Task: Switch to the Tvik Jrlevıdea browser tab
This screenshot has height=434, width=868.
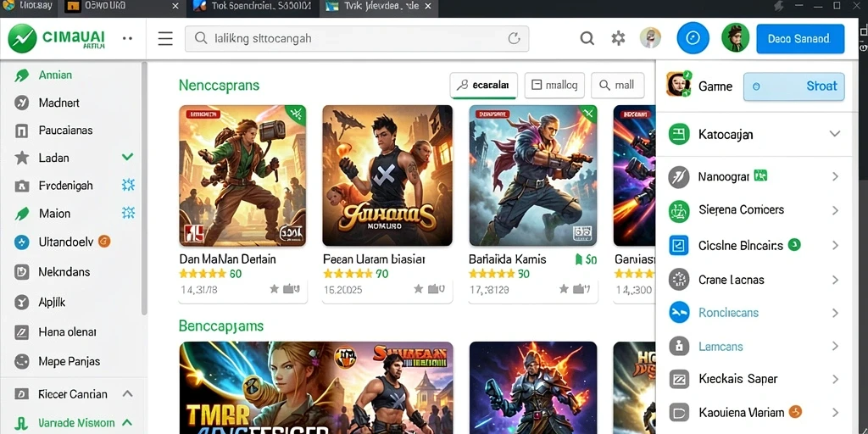Action: coord(379,7)
